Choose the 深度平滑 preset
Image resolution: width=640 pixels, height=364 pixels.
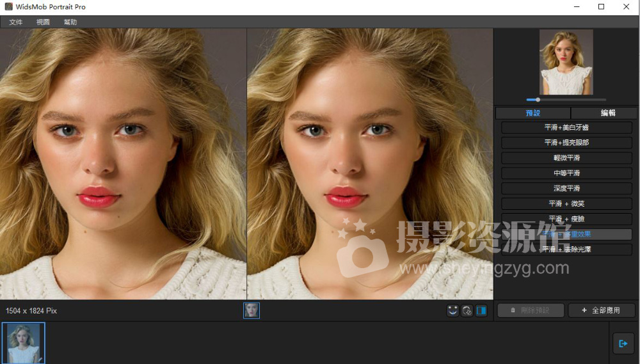click(x=566, y=189)
